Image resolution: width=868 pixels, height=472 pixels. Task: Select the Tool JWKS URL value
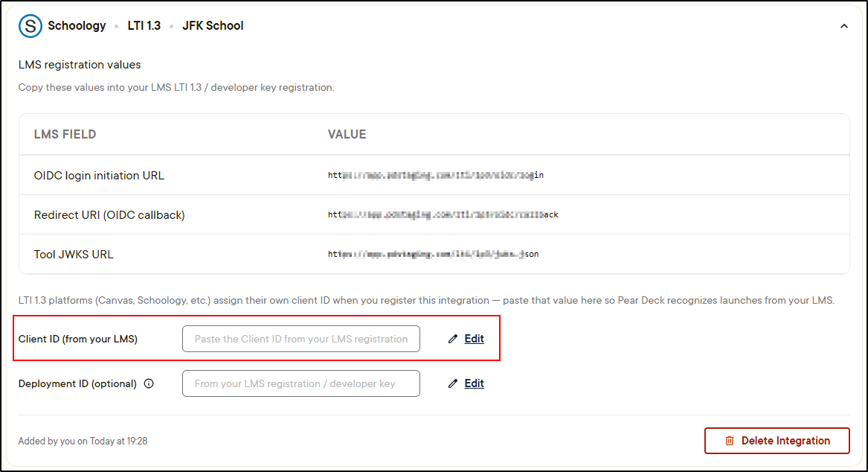(433, 254)
